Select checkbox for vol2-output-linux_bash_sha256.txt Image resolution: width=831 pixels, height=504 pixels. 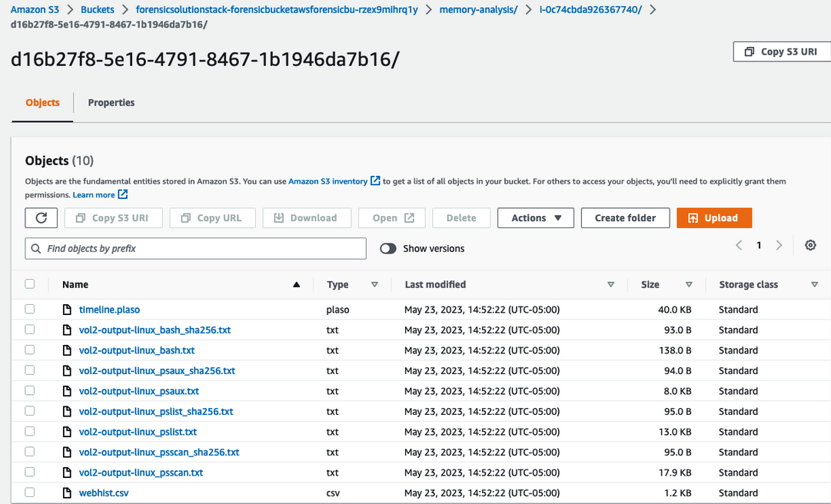30,330
